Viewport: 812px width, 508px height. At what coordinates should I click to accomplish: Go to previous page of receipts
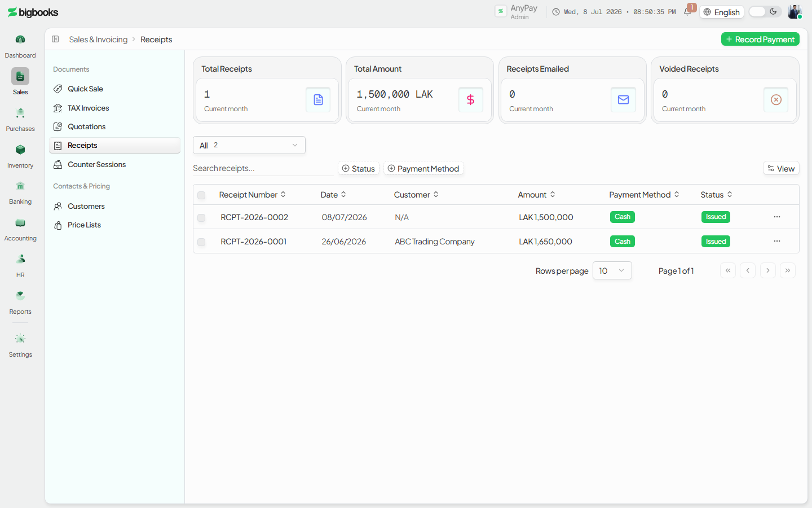748,270
